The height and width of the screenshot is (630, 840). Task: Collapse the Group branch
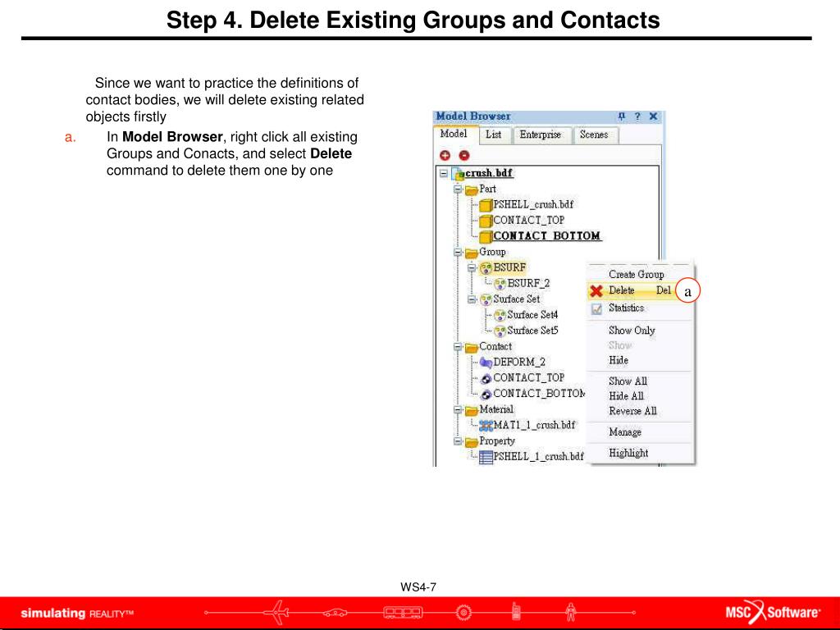tap(458, 252)
